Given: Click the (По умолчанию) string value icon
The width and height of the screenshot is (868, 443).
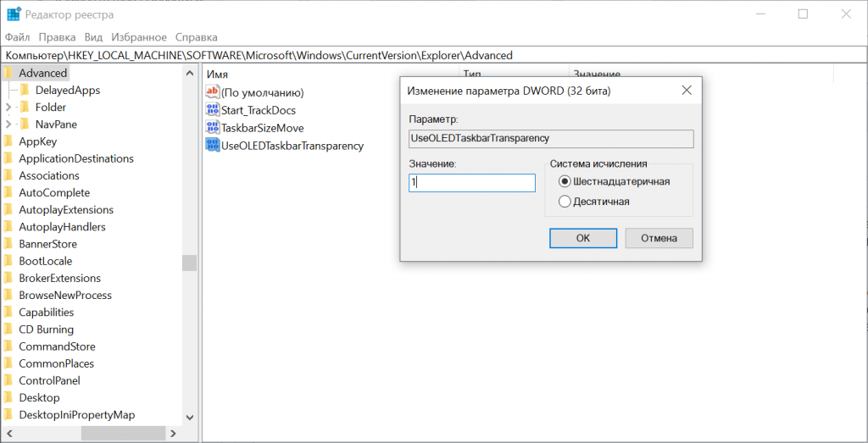Looking at the screenshot, I should (x=213, y=91).
